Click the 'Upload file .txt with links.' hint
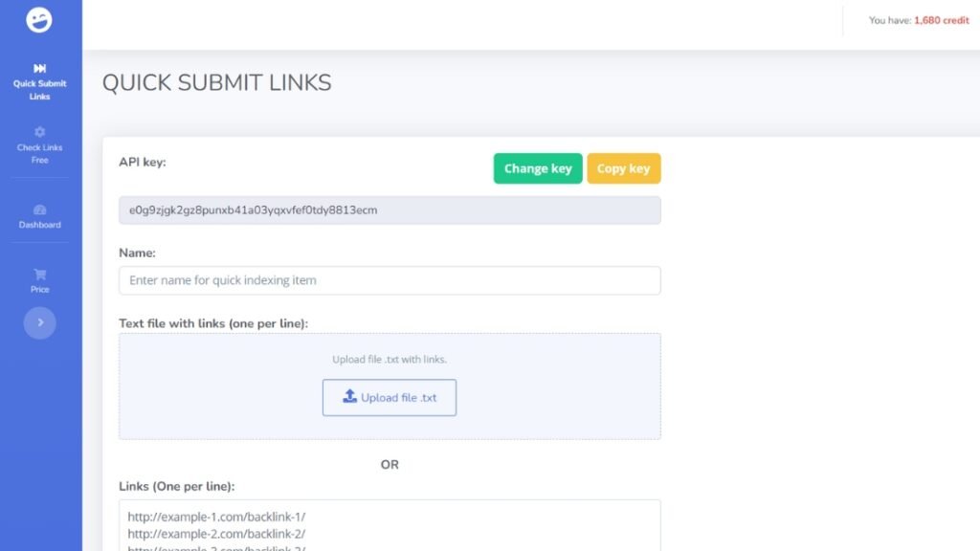980x551 pixels. pos(389,360)
